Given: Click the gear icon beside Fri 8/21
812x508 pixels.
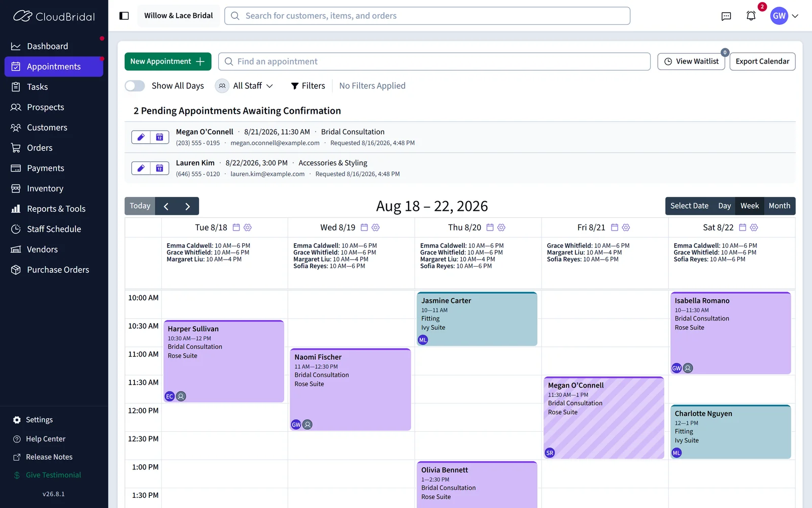Looking at the screenshot, I should [626, 228].
